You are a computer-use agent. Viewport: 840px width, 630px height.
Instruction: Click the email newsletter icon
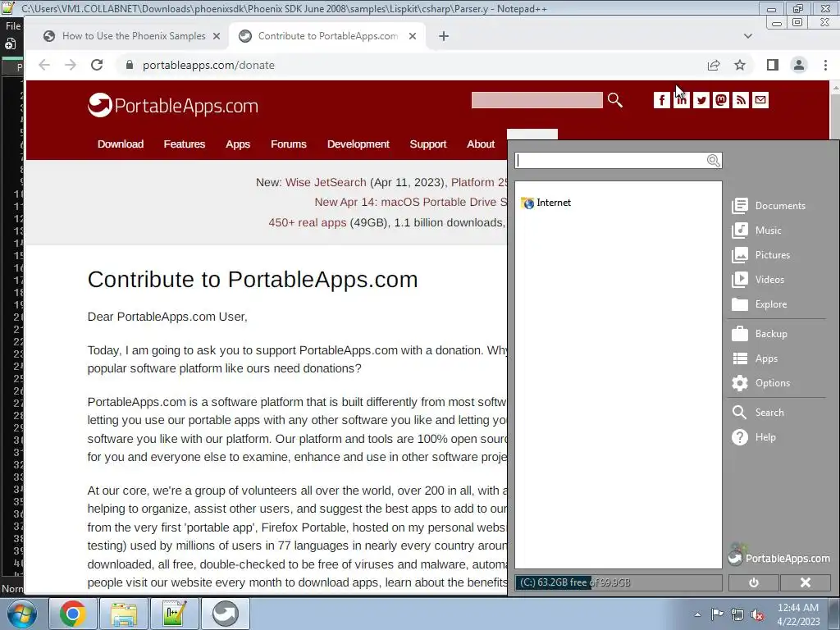(x=760, y=100)
